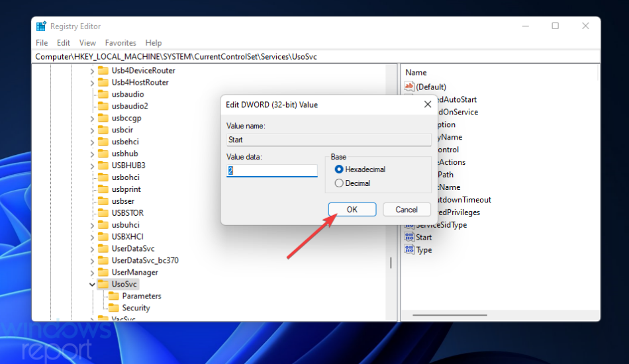Expand the Usb4HostRouter key
This screenshot has width=629, height=364.
tap(92, 83)
